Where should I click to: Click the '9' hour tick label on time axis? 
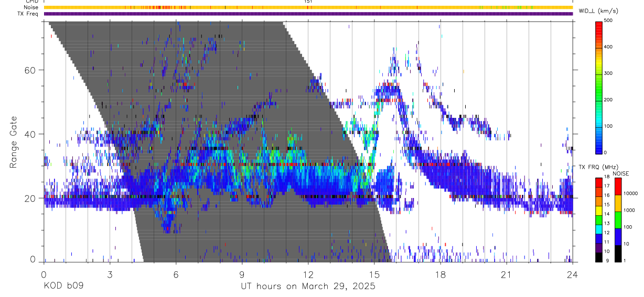(x=242, y=274)
